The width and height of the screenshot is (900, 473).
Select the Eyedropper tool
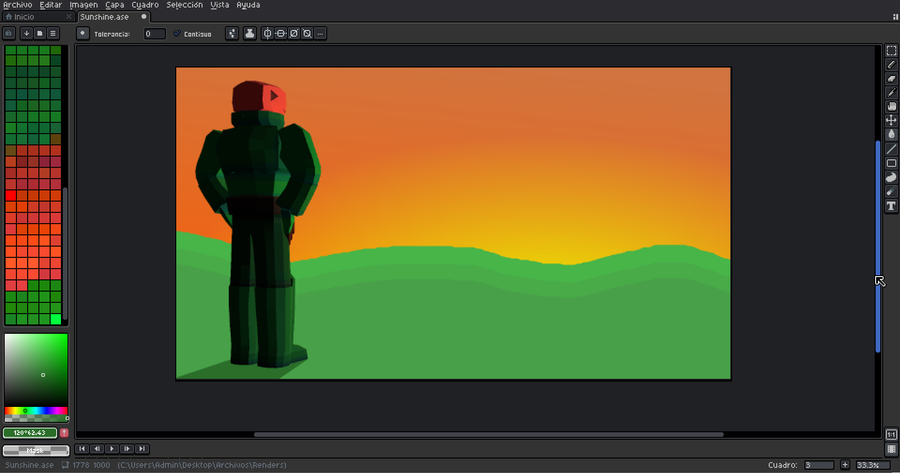tap(891, 92)
